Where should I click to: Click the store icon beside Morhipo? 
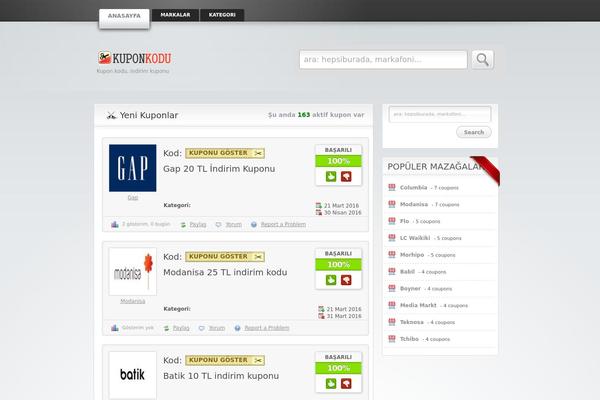click(x=392, y=255)
